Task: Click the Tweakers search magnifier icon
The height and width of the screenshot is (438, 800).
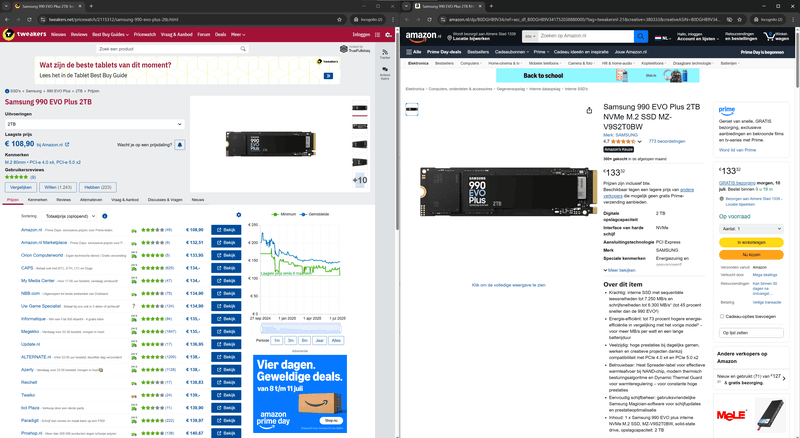Action: point(243,49)
